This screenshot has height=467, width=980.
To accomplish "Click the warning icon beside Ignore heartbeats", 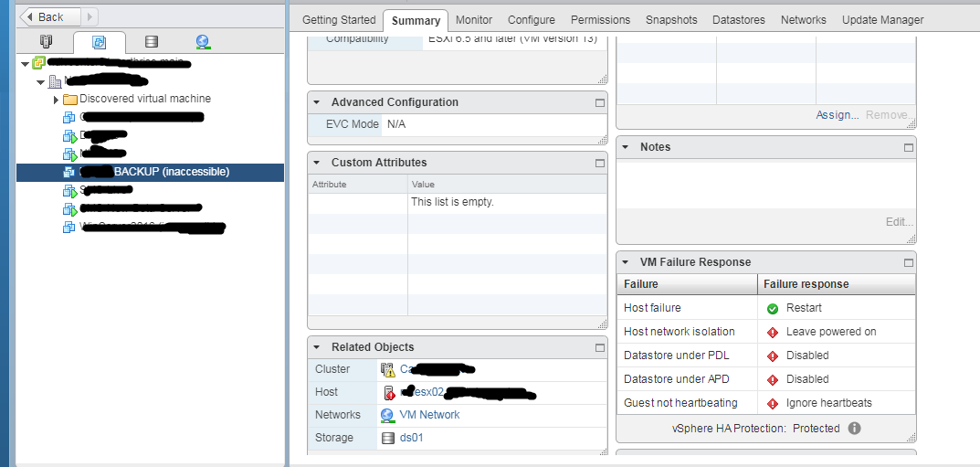I will [x=773, y=403].
